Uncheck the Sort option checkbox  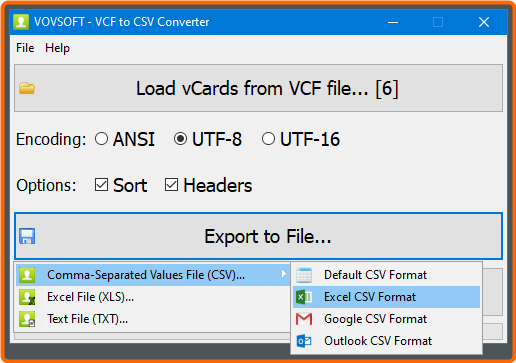(101, 185)
